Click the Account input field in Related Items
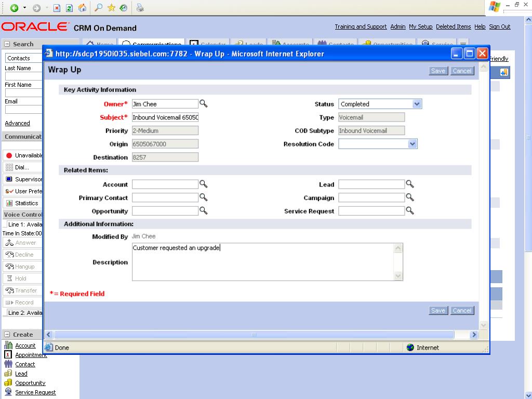 (x=165, y=184)
